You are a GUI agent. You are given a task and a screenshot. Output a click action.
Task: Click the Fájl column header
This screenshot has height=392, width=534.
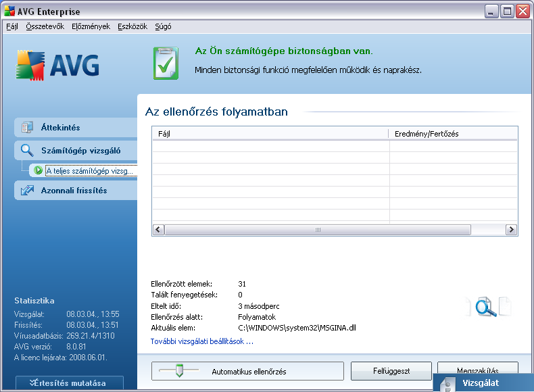270,134
